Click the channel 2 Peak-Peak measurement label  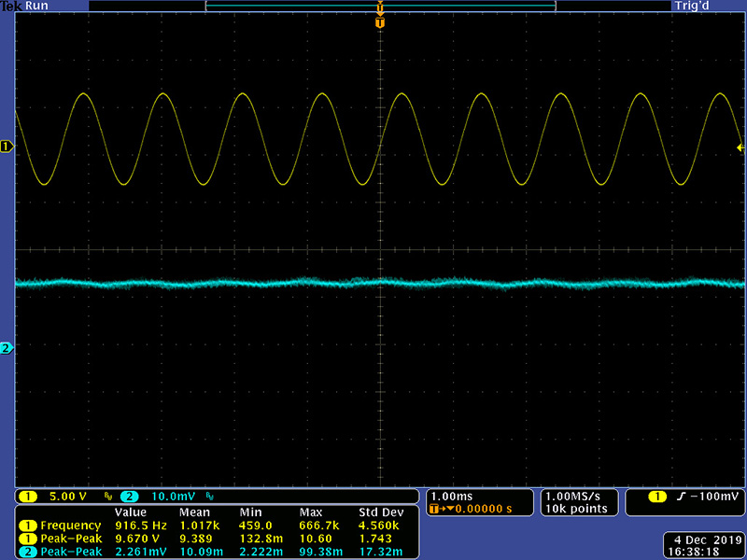[72, 552]
